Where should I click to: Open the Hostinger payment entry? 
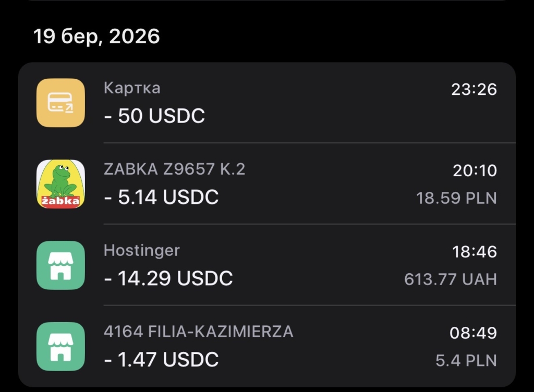pyautogui.click(x=261, y=265)
